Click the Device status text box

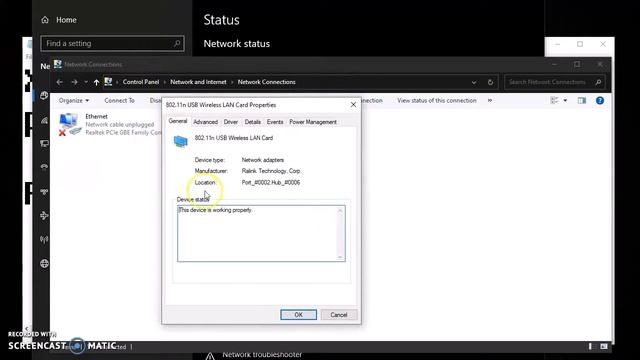tap(261, 233)
